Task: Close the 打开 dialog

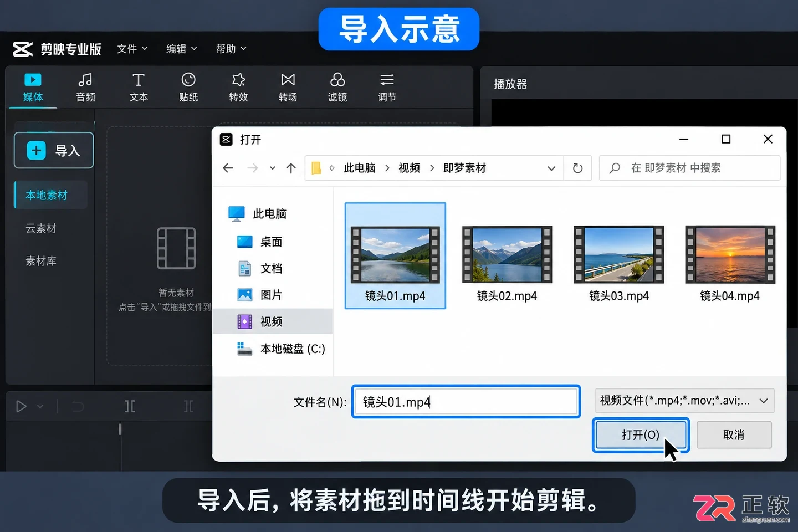Action: (768, 139)
